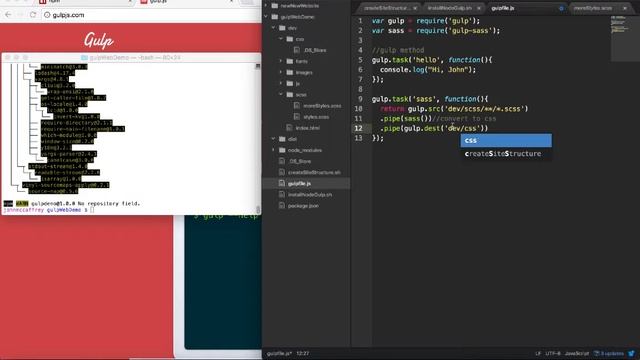Click the css folder icon
The image size is (640, 360).
tap(289, 39)
